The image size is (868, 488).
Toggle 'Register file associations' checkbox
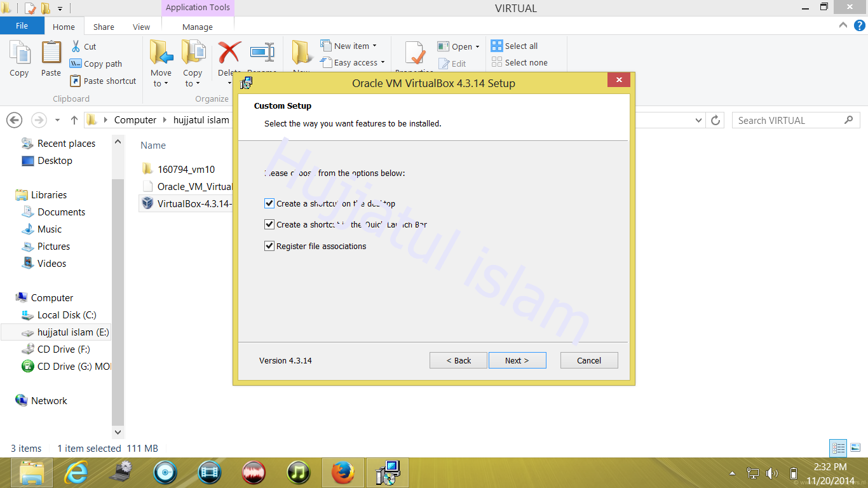click(x=269, y=246)
